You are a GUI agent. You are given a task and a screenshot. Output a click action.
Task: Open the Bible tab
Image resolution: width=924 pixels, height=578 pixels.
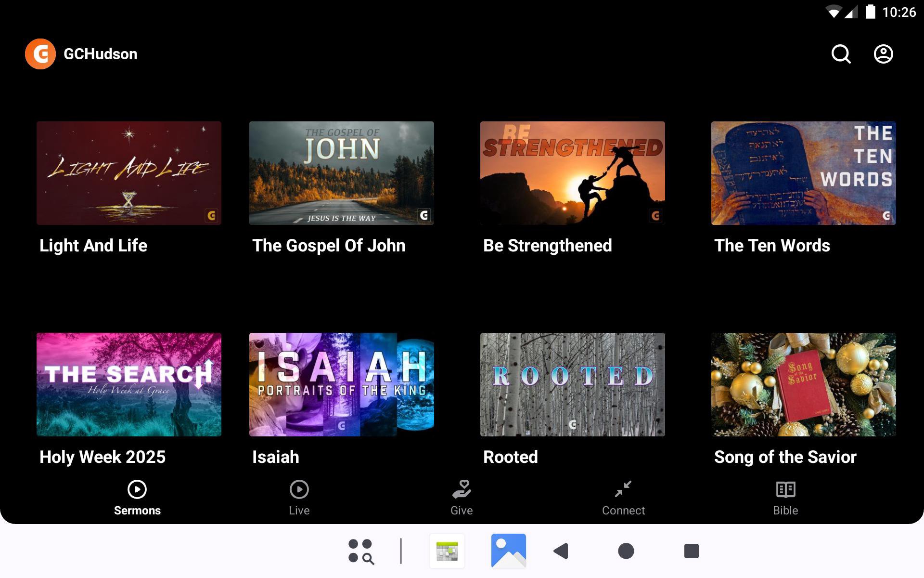(785, 498)
